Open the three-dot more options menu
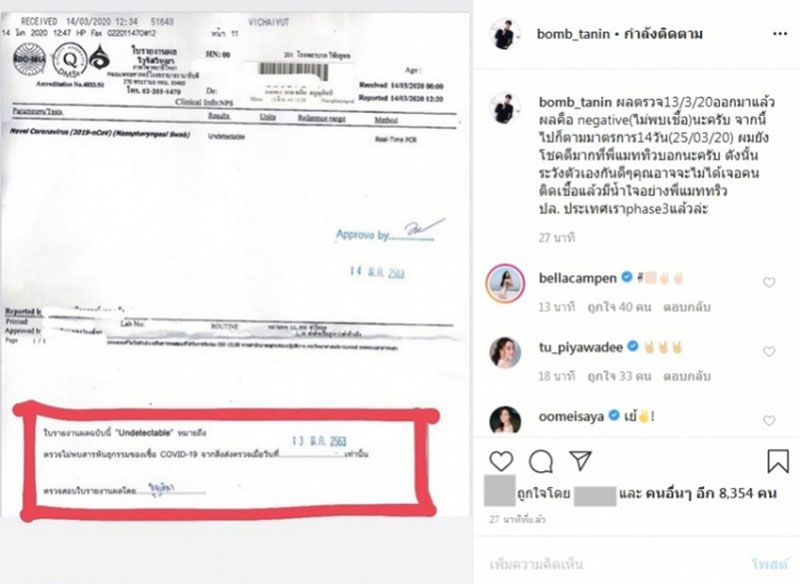 [780, 34]
